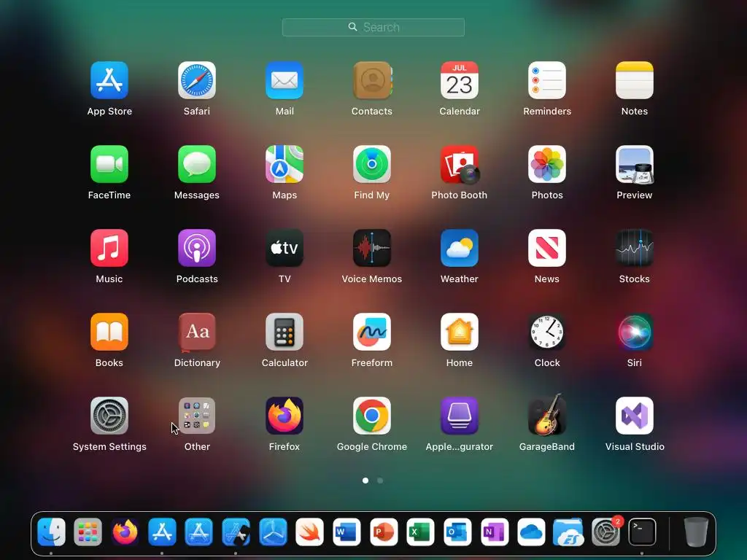This screenshot has height=560, width=747.
Task: Open GarageBand
Action: tap(547, 414)
